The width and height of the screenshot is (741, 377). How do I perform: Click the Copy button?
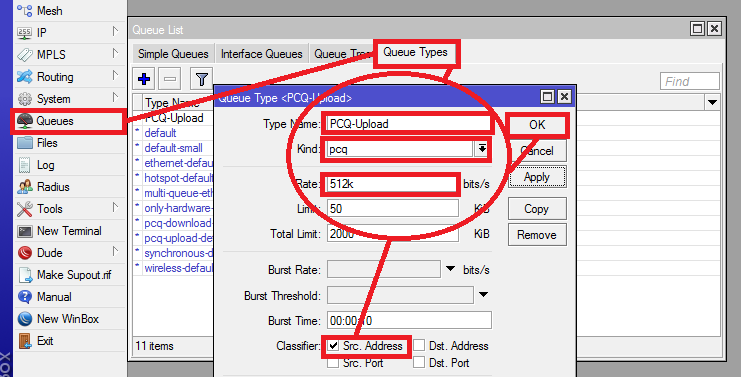[x=537, y=209]
